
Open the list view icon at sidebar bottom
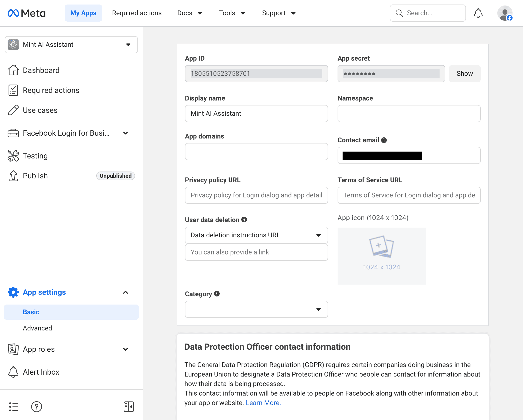[x=14, y=407]
